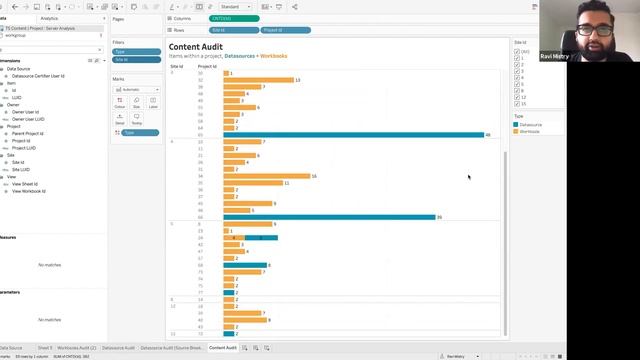Click the Presentation mode toolbar icon
Viewport: 640px width, 360px height.
(x=279, y=7)
